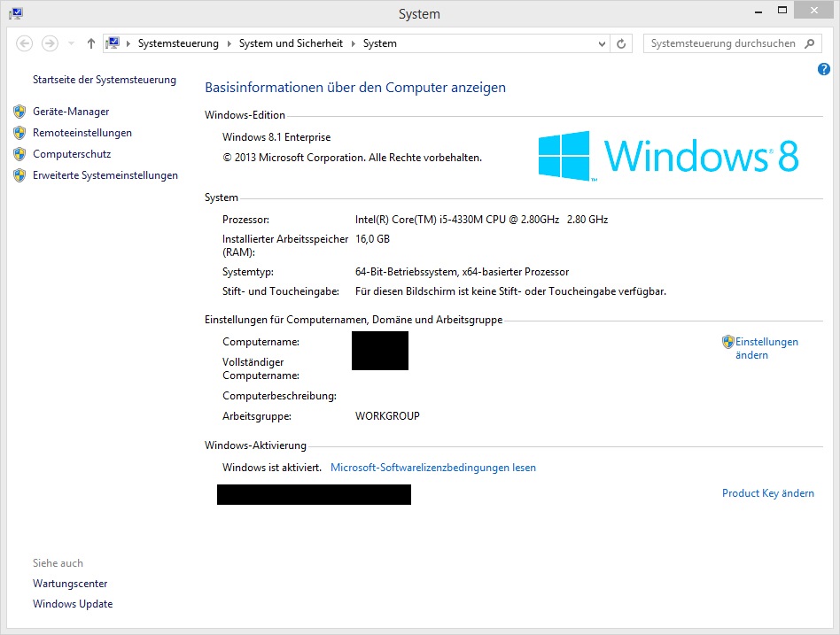The width and height of the screenshot is (840, 635).
Task: Click the Back navigation arrow
Action: [24, 43]
